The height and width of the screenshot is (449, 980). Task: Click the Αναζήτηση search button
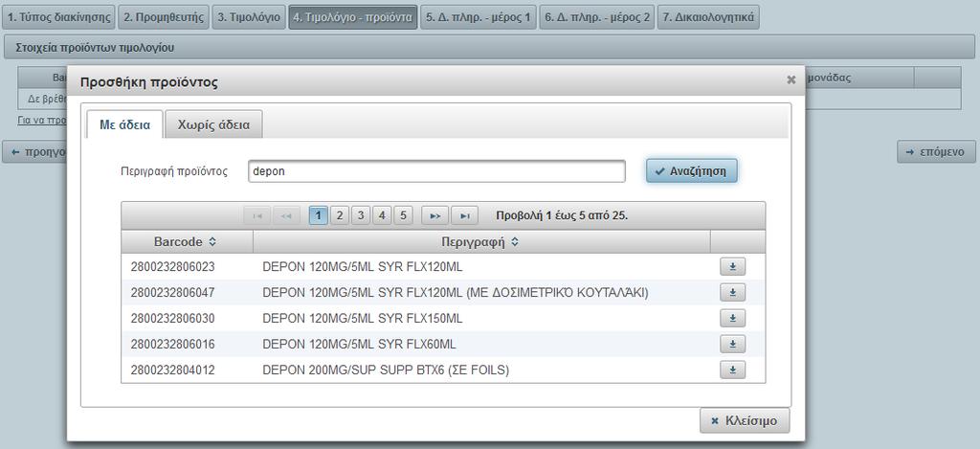click(x=691, y=170)
